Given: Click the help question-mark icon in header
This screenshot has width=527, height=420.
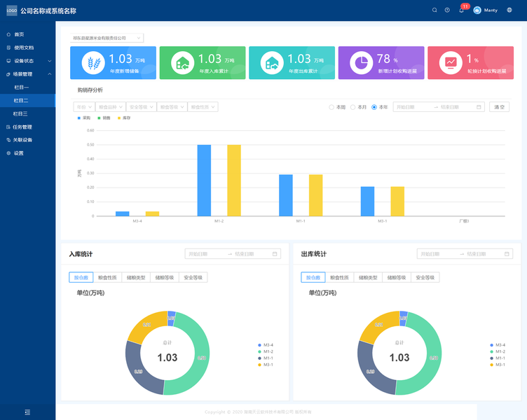Looking at the screenshot, I should pyautogui.click(x=447, y=10).
